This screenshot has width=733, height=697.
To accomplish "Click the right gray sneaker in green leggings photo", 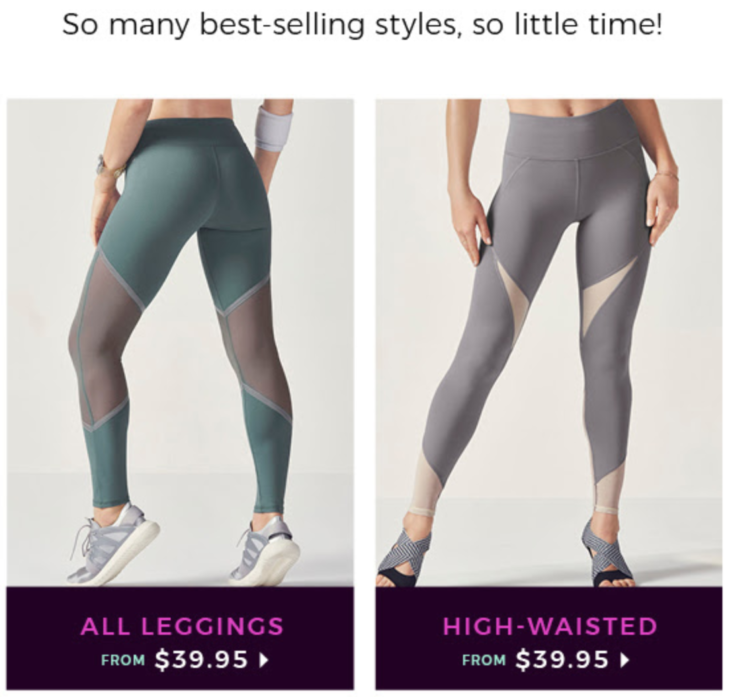I will [265, 552].
